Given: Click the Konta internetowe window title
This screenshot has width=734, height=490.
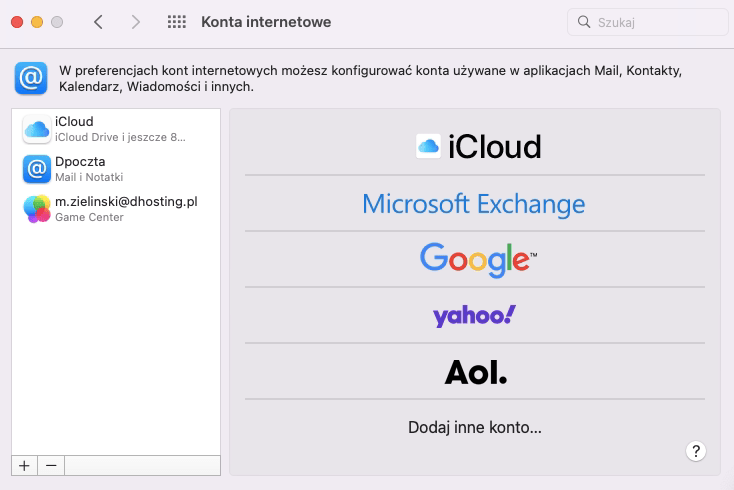Looking at the screenshot, I should (266, 22).
